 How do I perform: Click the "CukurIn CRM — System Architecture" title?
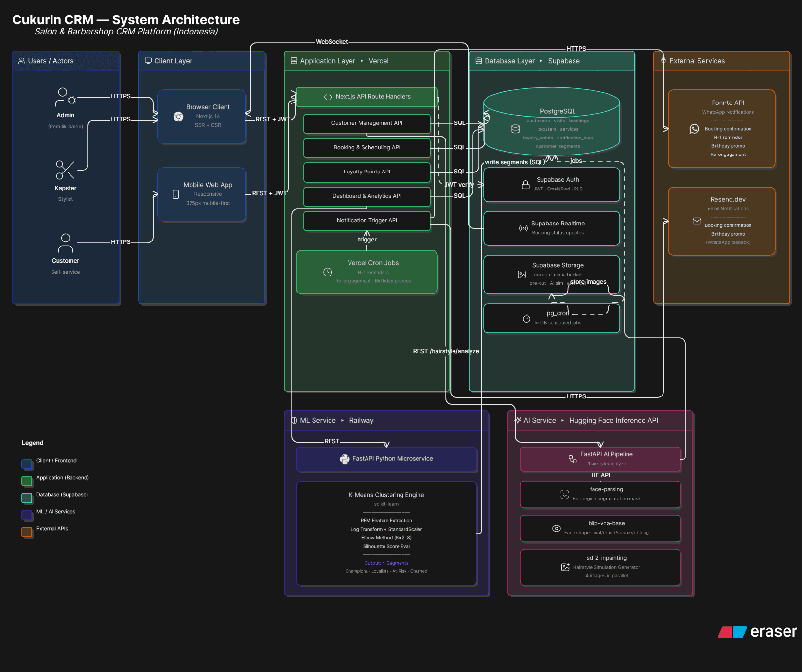tap(126, 20)
